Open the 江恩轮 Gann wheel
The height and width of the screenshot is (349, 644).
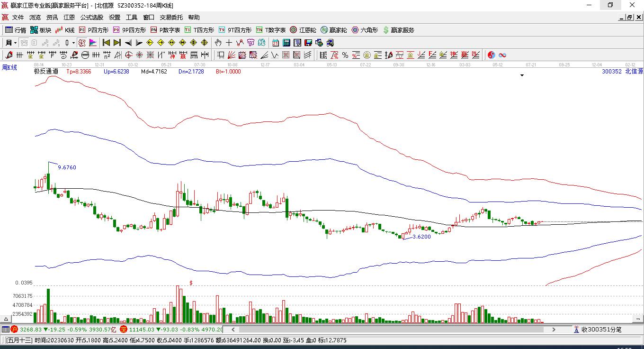pos(303,30)
